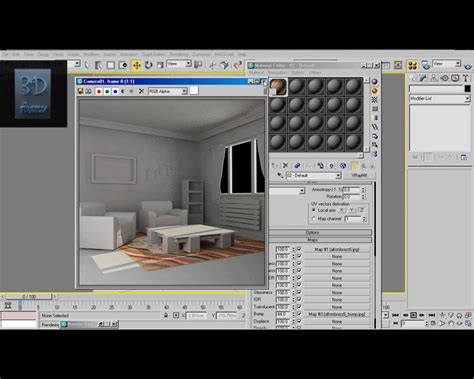This screenshot has width=474, height=379.
Task: Click the VRayMtl material type button
Action: pos(359,175)
